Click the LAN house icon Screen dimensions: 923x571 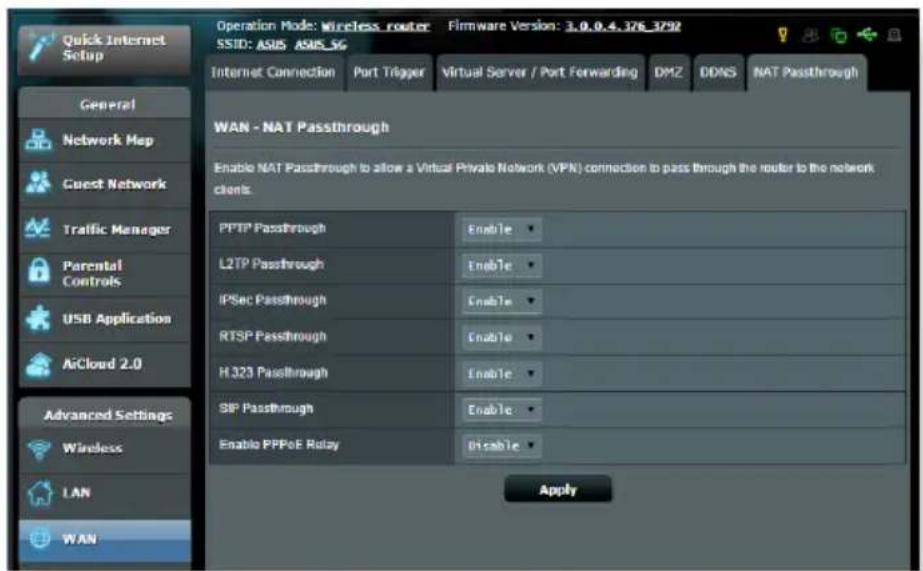pyautogui.click(x=39, y=493)
